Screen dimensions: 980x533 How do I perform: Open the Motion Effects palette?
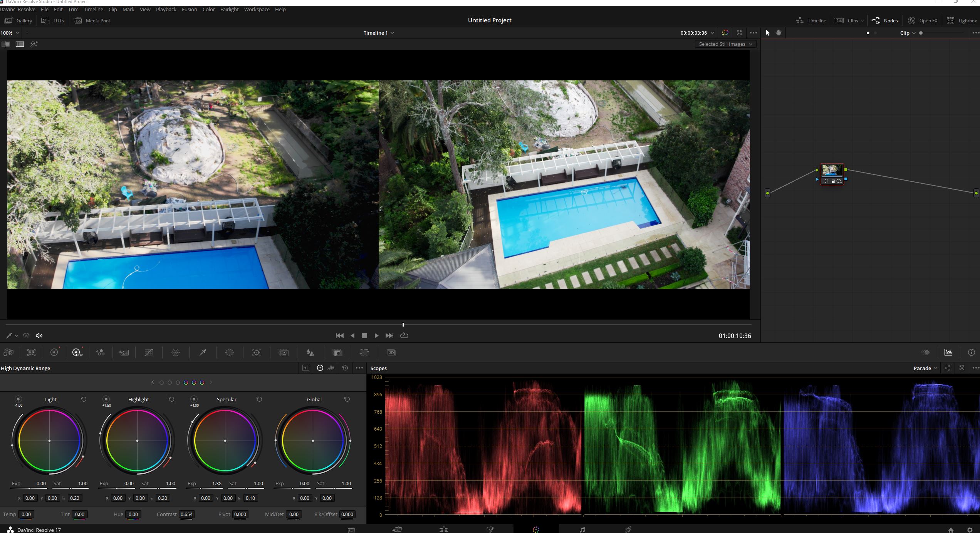[124, 352]
